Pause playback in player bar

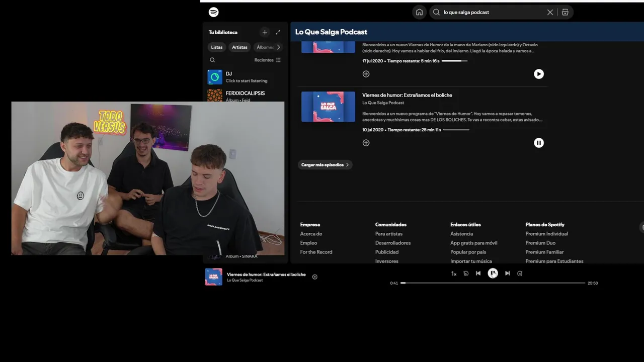coord(493,273)
